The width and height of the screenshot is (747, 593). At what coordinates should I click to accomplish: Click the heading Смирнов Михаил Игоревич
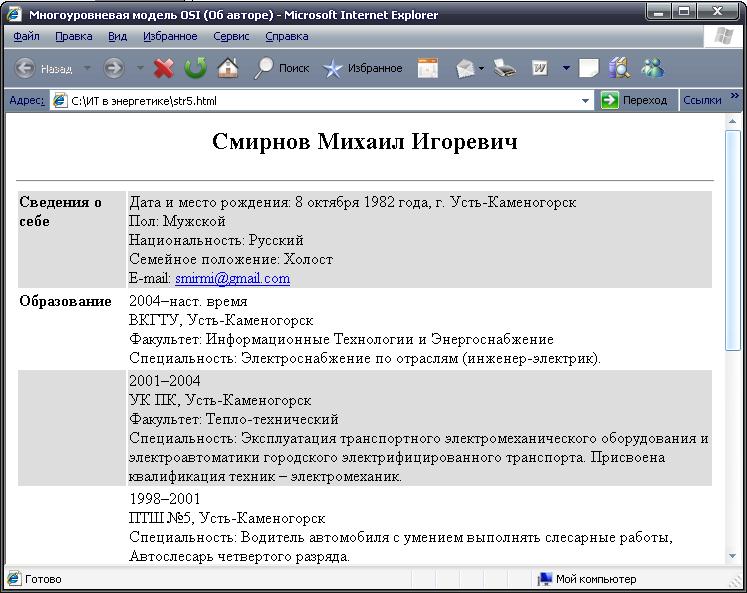pyautogui.click(x=365, y=141)
